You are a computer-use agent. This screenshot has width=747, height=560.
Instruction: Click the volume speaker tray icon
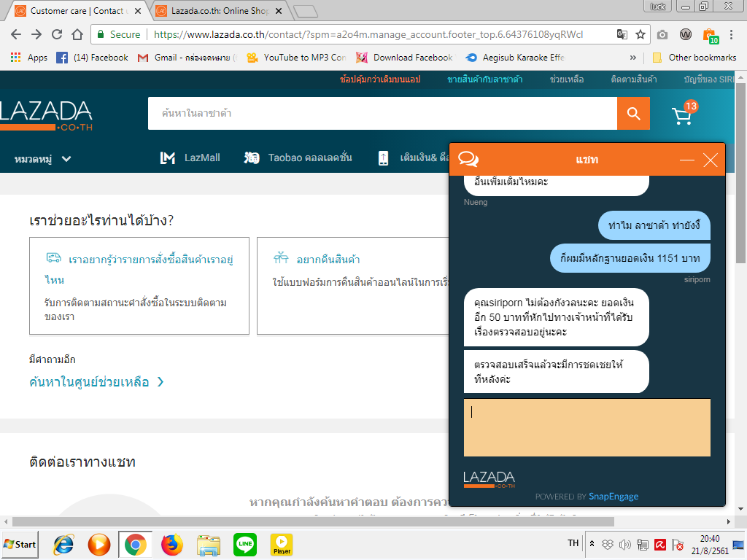tap(624, 544)
